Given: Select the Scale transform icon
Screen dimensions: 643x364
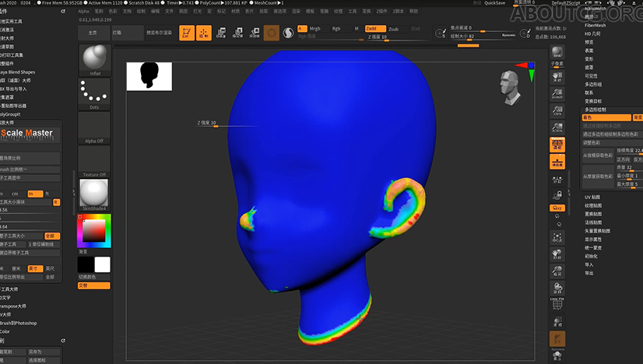Looking at the screenshot, I should [238, 33].
